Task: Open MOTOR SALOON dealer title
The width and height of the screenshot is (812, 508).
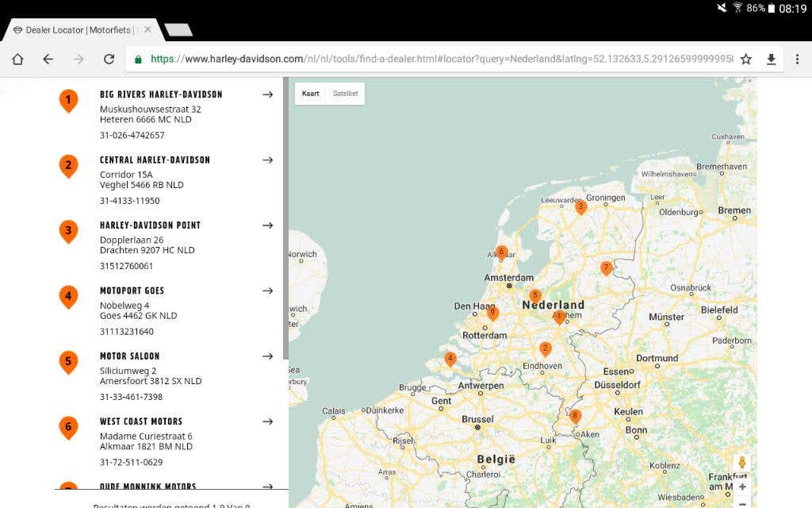Action: 129,356
